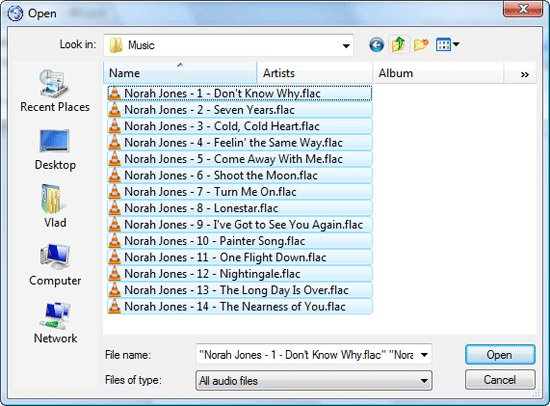Select file name 9 - I've Got to See You Again.flac
550x406 pixels.
click(244, 225)
